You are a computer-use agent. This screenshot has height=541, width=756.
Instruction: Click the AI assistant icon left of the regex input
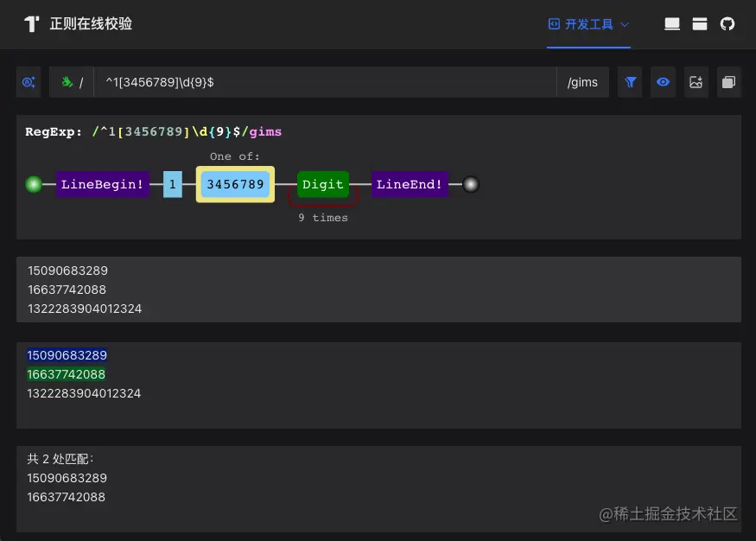click(x=29, y=82)
